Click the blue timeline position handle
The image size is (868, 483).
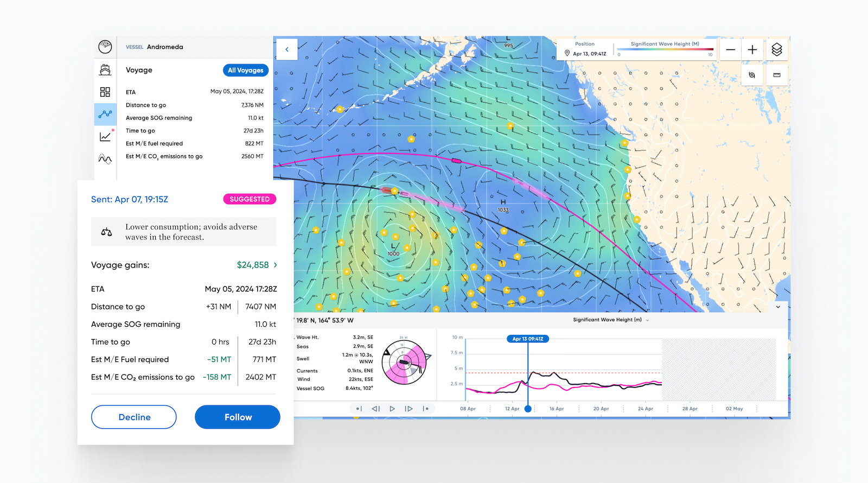[528, 409]
